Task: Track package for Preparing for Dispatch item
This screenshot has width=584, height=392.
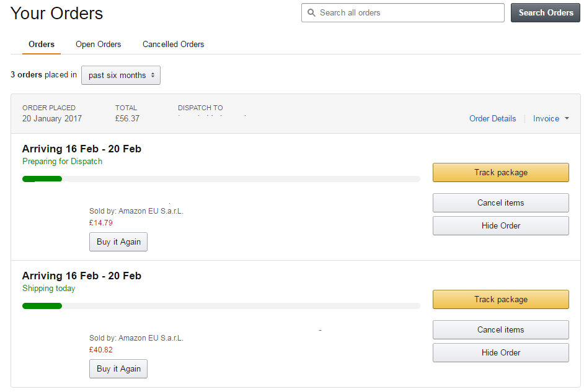Action: tap(500, 173)
